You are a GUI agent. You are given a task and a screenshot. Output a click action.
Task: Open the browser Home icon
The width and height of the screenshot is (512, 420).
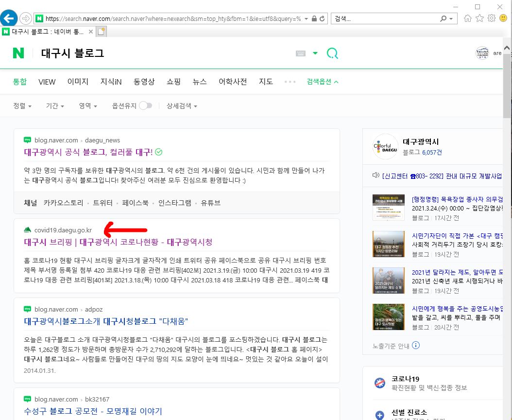pyautogui.click(x=468, y=18)
